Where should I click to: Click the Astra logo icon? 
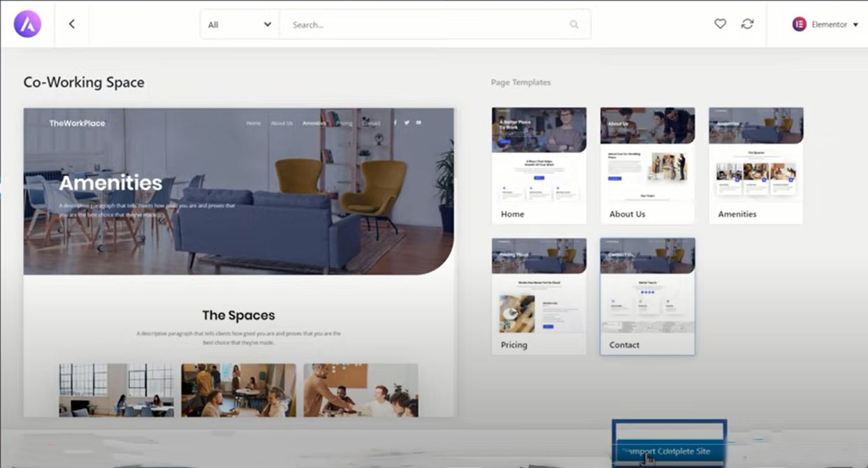tap(27, 24)
